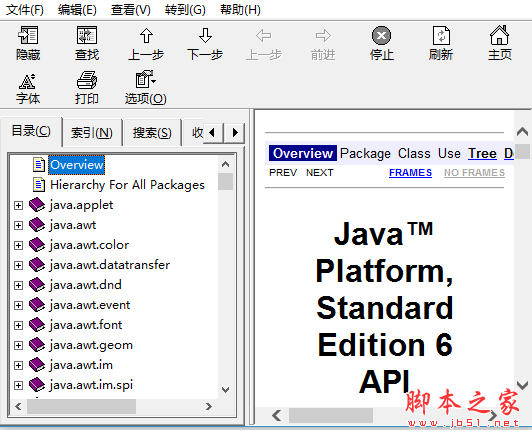Open the 文件(F) menu
This screenshot has width=532, height=434.
click(25, 10)
